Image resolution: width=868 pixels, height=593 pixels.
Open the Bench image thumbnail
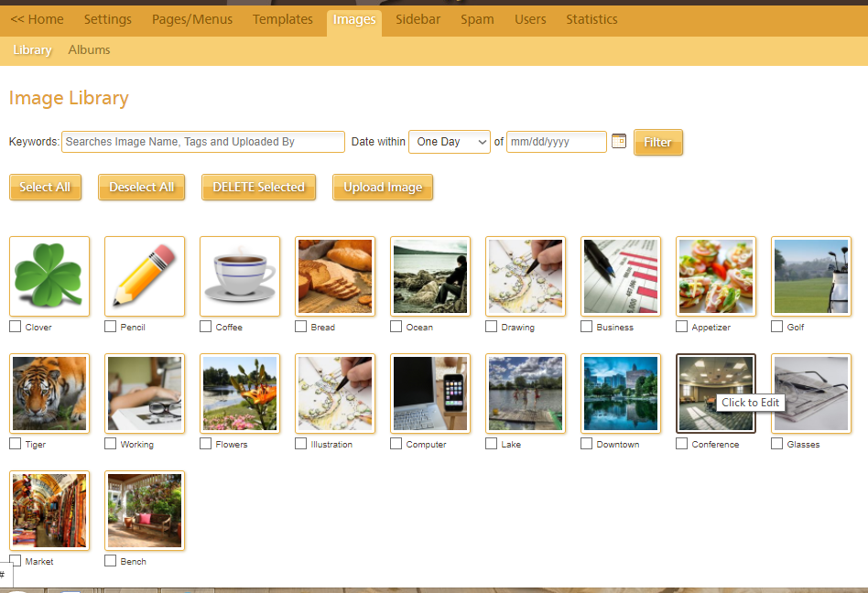click(145, 512)
